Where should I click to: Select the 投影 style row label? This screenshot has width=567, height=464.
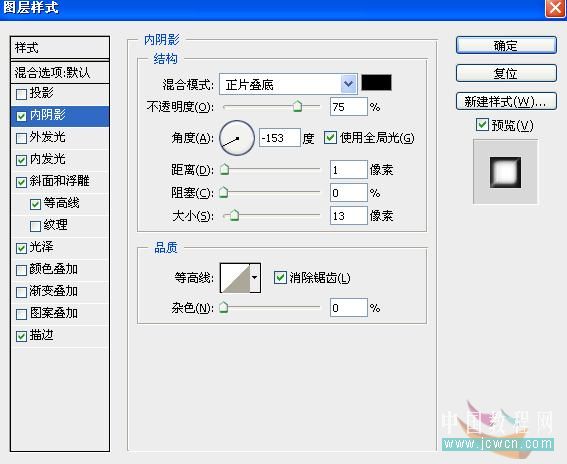click(41, 93)
